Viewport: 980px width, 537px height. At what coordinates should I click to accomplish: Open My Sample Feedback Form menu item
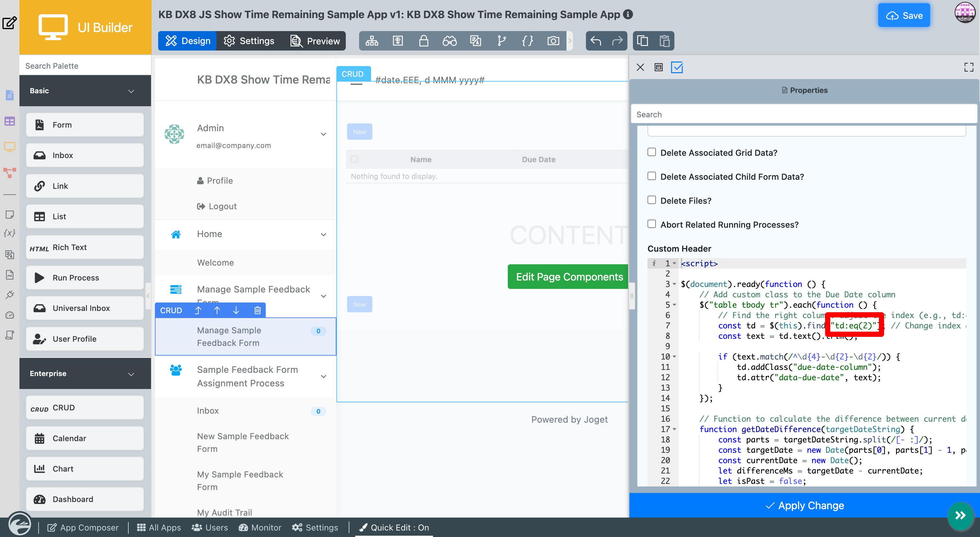(240, 481)
